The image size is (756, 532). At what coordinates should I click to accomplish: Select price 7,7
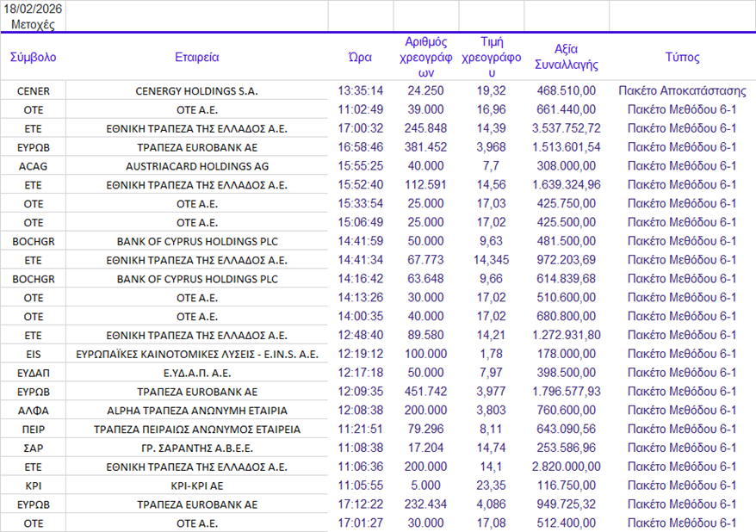(x=492, y=166)
